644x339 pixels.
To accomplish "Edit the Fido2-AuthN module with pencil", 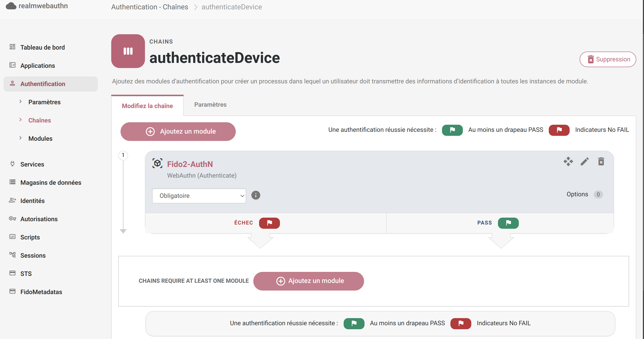I will (x=585, y=161).
